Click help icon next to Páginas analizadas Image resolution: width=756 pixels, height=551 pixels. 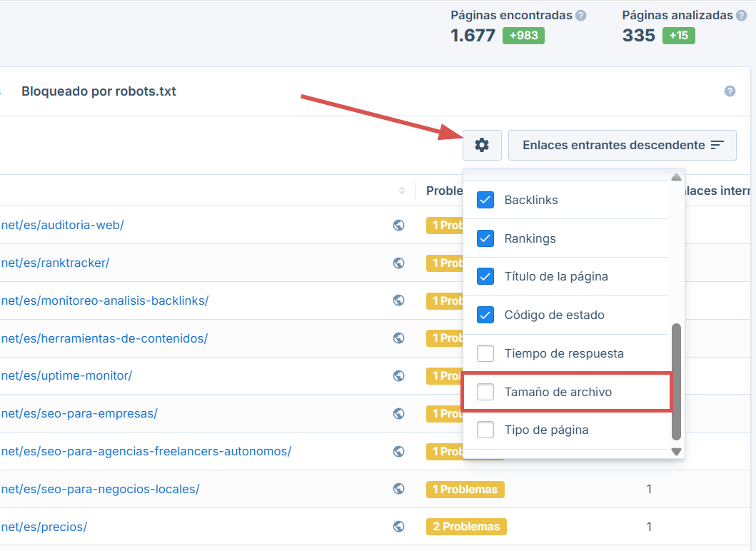(x=742, y=15)
